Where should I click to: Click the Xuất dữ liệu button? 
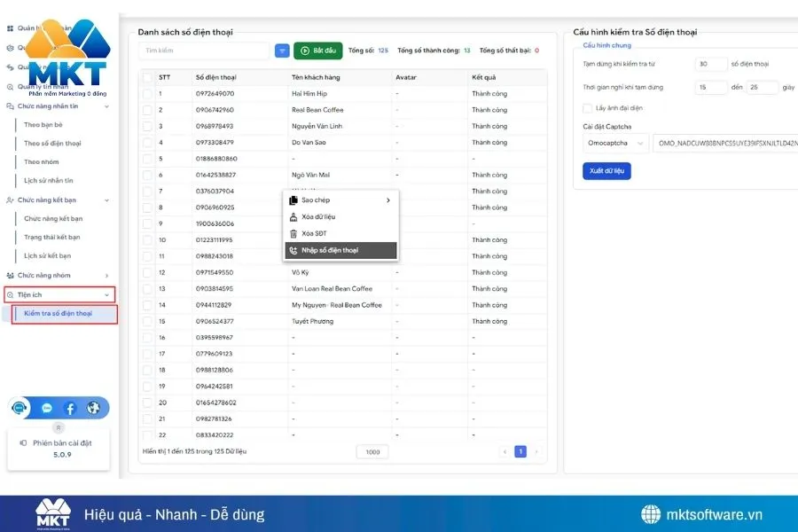coord(606,171)
